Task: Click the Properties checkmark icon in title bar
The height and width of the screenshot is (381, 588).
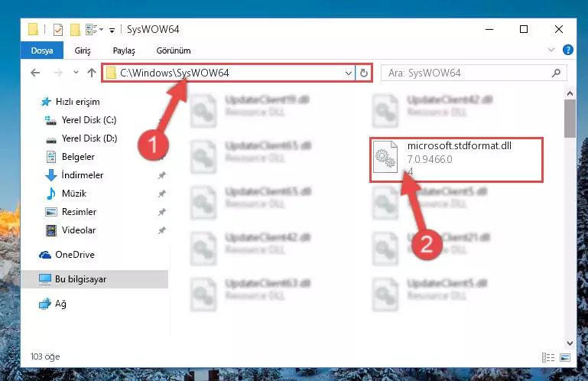Action: 58,29
